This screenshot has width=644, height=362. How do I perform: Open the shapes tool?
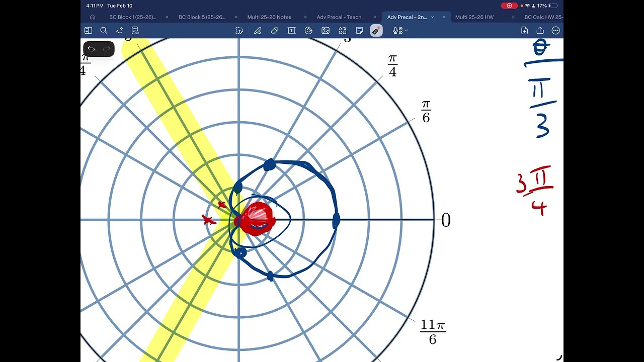tap(343, 31)
